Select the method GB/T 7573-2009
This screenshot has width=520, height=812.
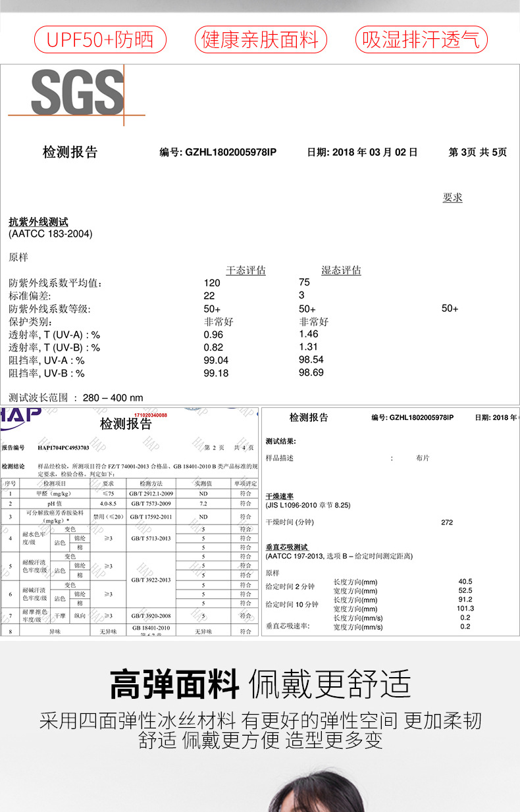[x=151, y=503]
